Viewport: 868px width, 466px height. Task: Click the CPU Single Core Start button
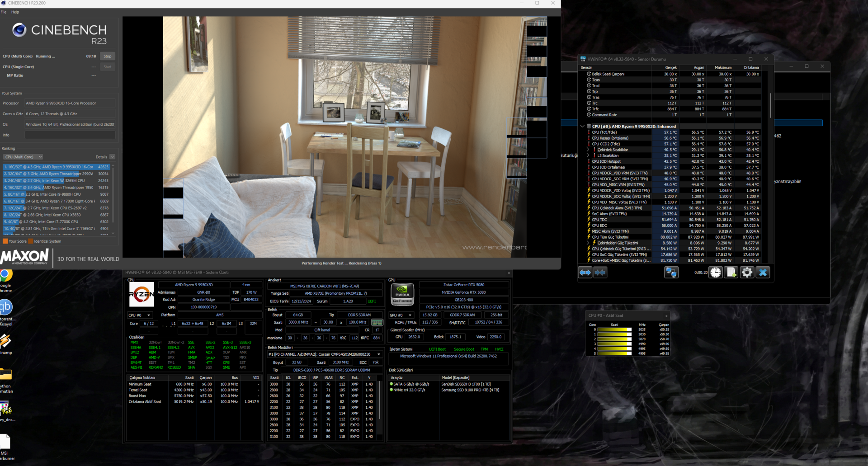[x=107, y=67]
